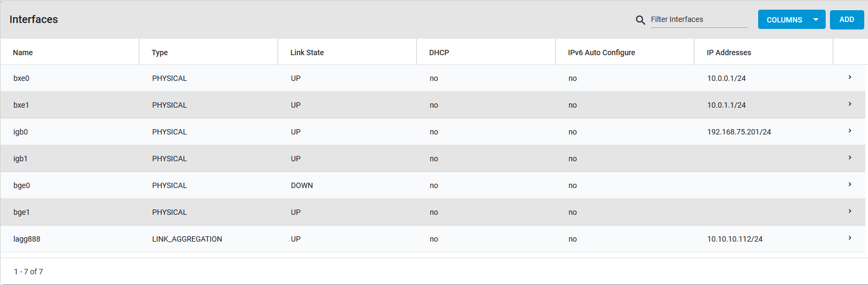Viewport: 868px width, 285px height.
Task: Open igb0 details via chevron
Action: tap(850, 131)
